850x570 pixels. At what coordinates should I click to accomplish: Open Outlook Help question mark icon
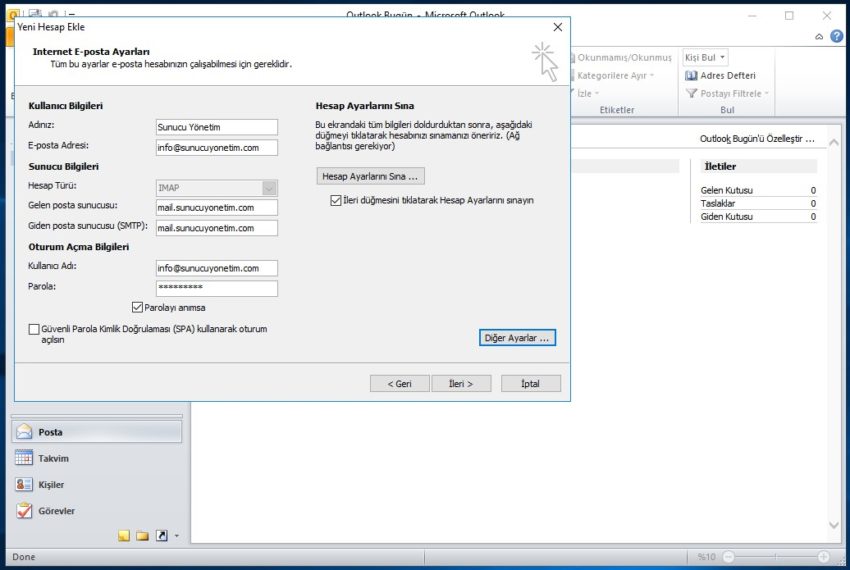point(836,36)
